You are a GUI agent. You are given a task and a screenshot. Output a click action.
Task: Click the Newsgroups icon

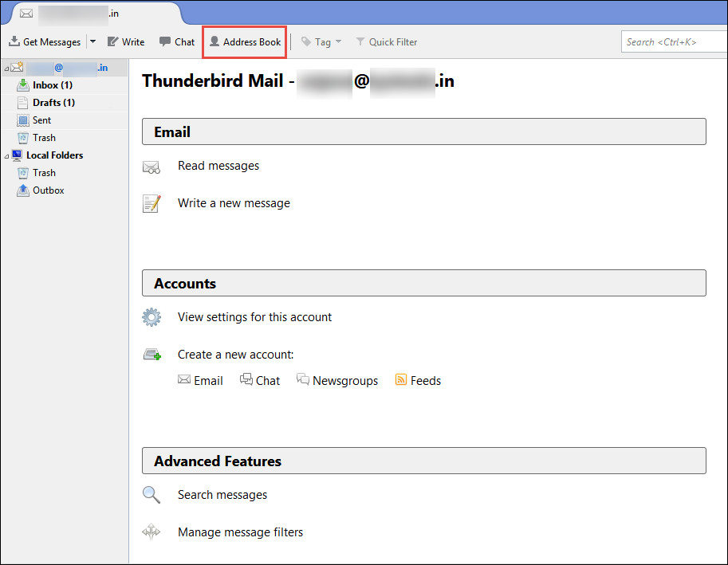304,380
